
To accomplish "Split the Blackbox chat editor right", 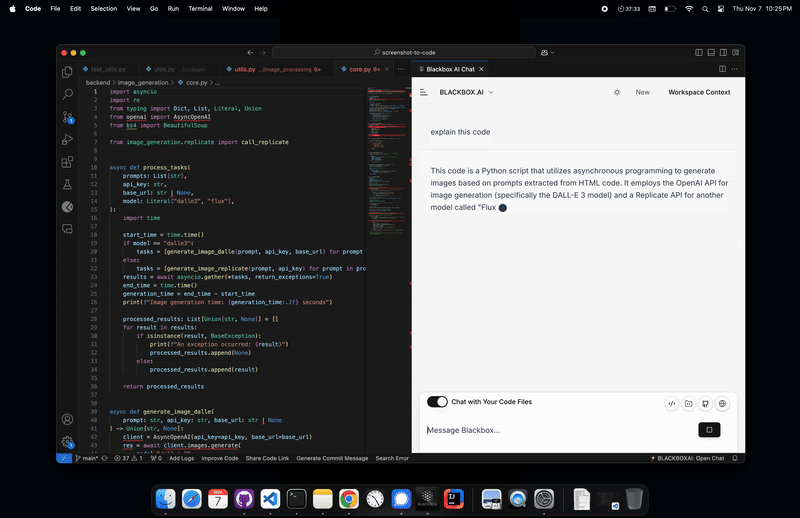I will pyautogui.click(x=722, y=69).
